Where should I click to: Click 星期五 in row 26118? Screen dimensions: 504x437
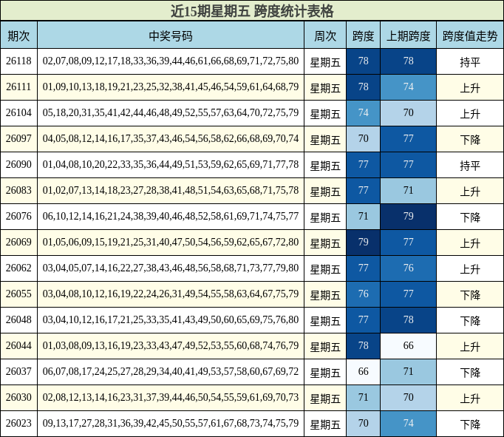pos(325,62)
